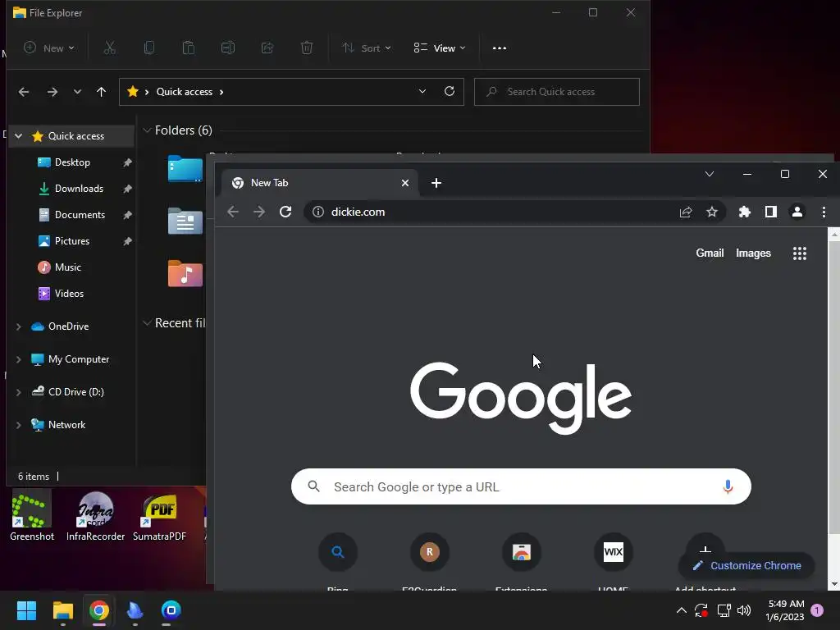Open the Bing shortcut tile
Viewport: 840px width, 630px height.
[x=337, y=552]
